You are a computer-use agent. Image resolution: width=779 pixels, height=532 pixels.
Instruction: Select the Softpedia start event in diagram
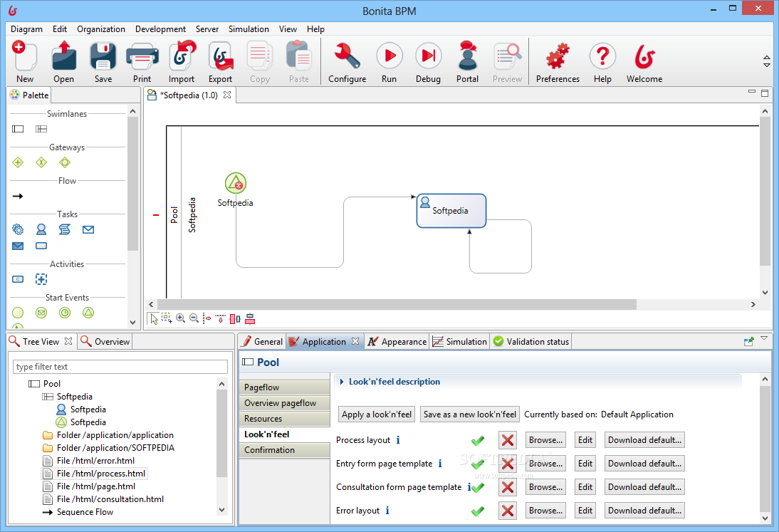click(236, 183)
